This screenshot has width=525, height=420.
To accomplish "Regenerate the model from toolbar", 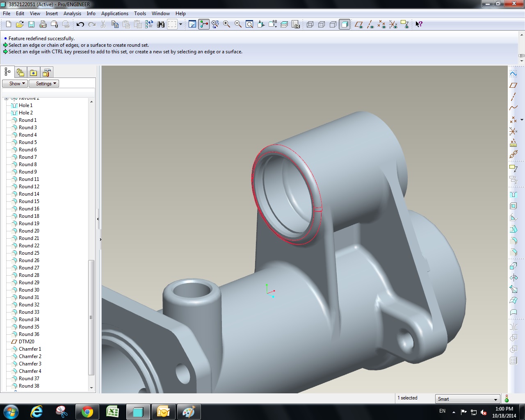I will pos(149,24).
